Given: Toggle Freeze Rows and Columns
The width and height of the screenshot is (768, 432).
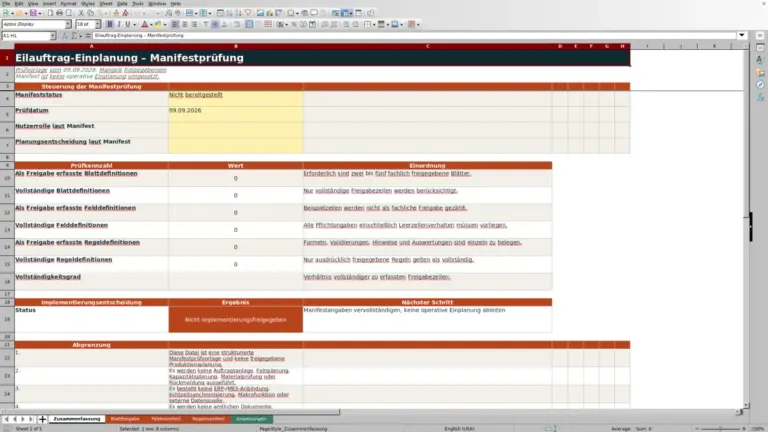Looking at the screenshot, I should 346,13.
